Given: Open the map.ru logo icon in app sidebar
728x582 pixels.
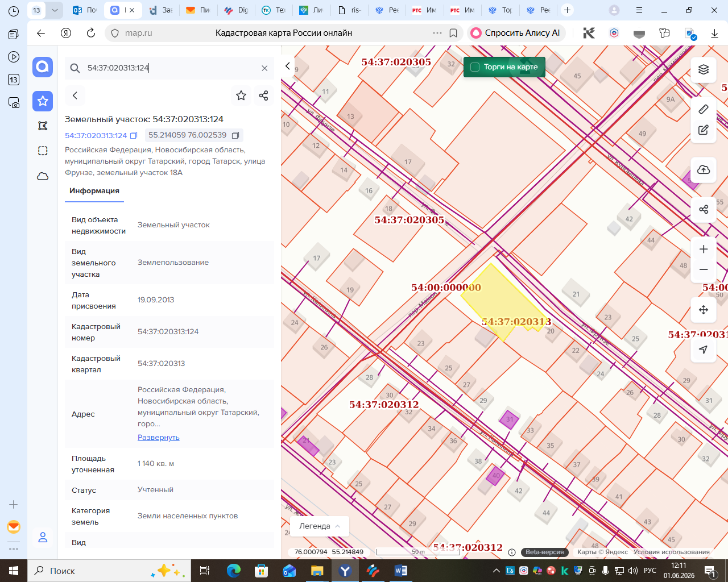Looking at the screenshot, I should [43, 67].
